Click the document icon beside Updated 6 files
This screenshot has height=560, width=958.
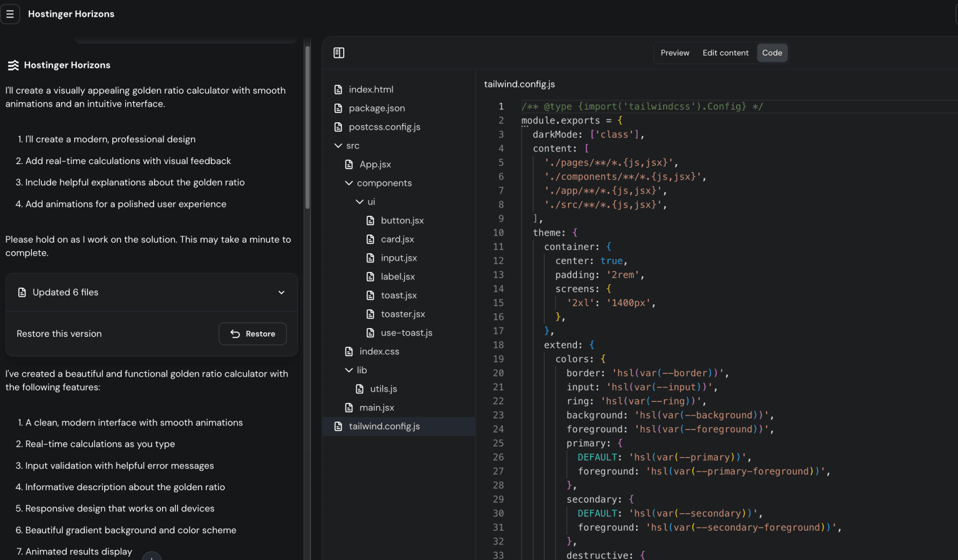tap(22, 292)
